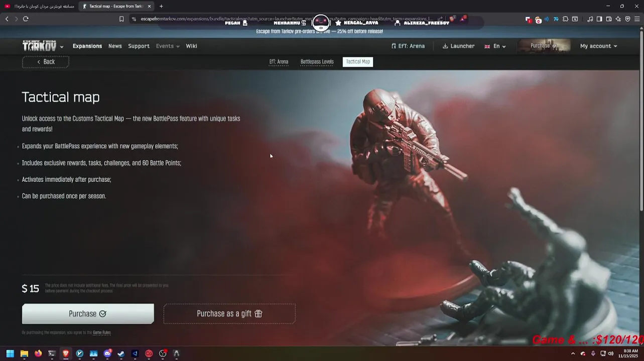The image size is (644, 361).
Task: Download the Launcher
Action: coord(458,46)
